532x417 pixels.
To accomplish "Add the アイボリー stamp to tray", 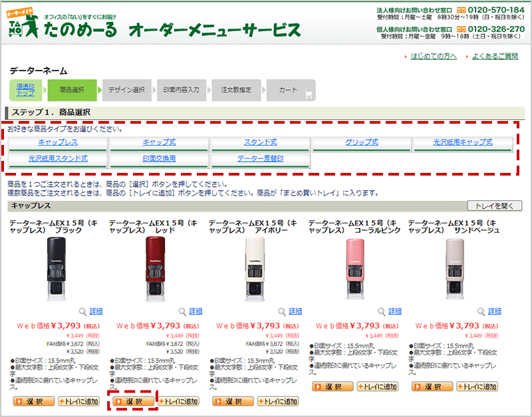I will (278, 402).
